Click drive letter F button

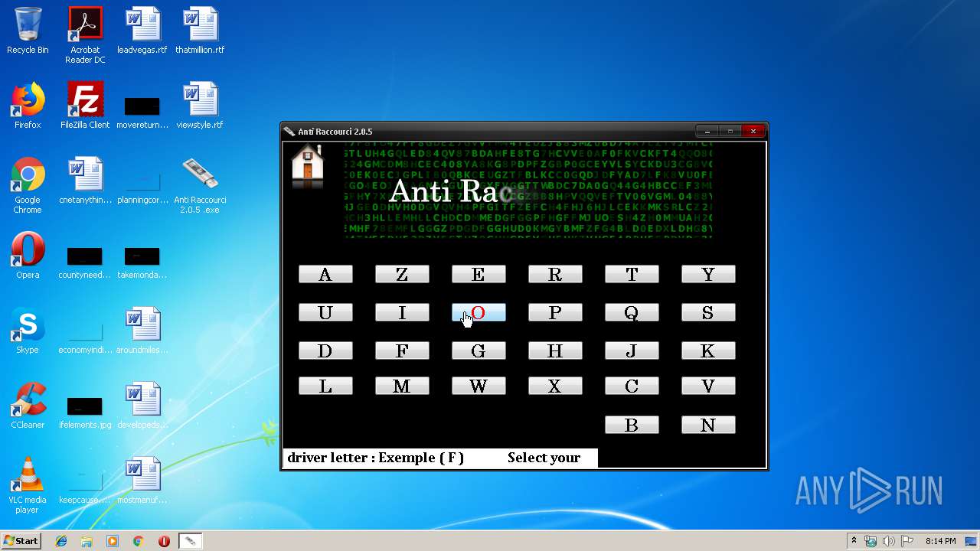pyautogui.click(x=402, y=351)
